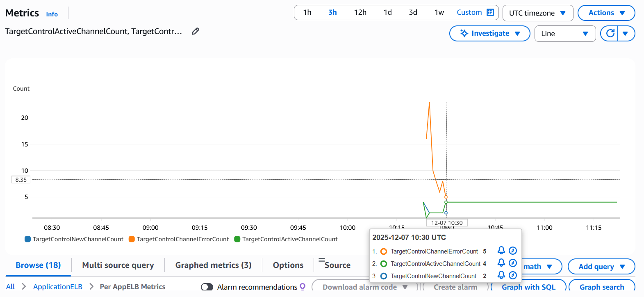Viewport: 644px width, 297px height.
Task: Click the green TargetControlActiveChannelCount legend swatch
Action: coord(237,239)
